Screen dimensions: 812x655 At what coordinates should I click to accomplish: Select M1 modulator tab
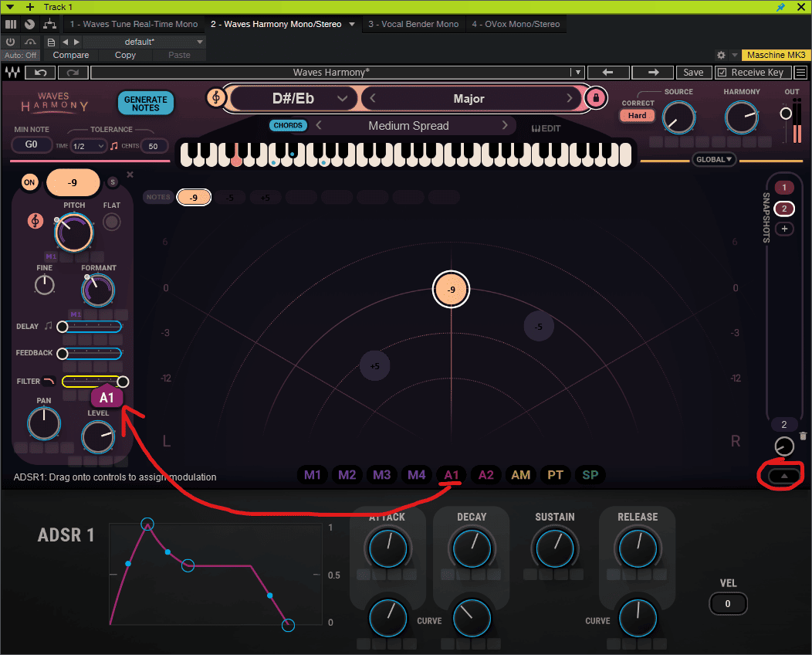[x=313, y=475]
